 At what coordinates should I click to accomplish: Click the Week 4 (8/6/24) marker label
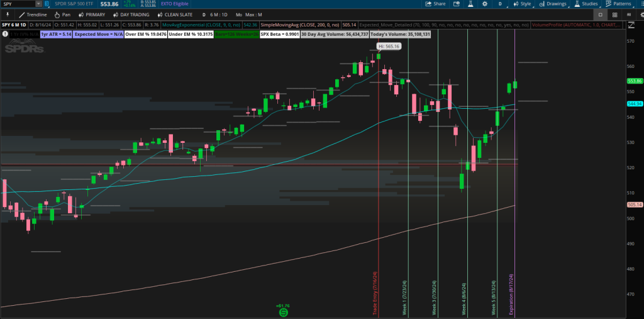(464, 299)
